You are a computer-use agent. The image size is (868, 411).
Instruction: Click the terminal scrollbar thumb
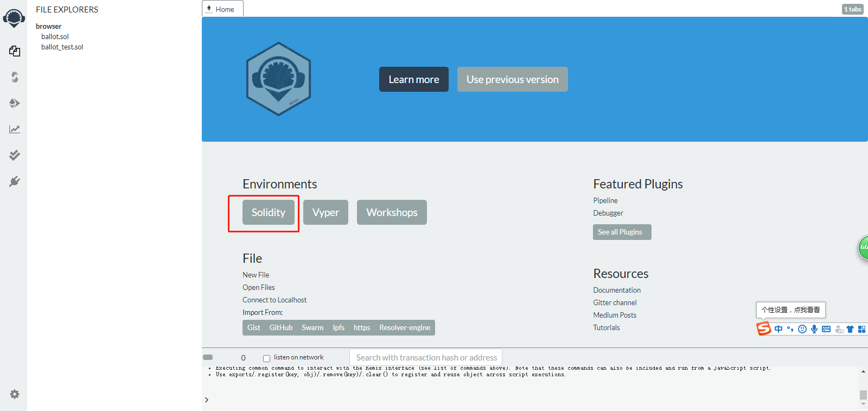tap(863, 395)
